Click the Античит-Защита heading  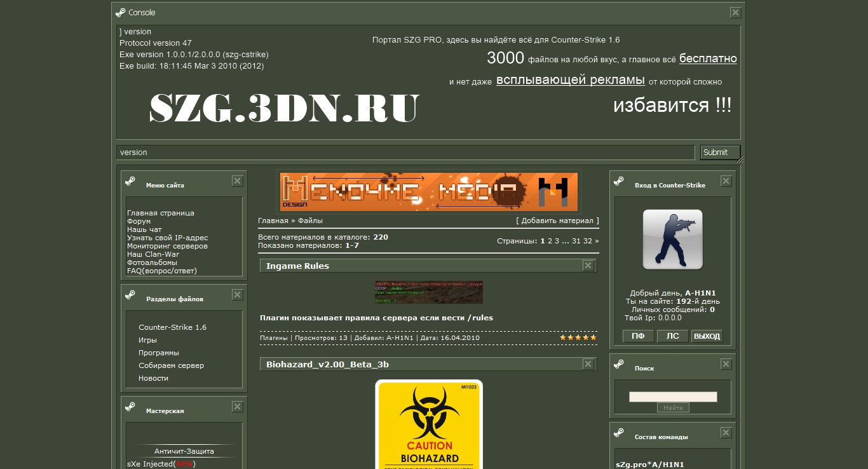tap(184, 451)
